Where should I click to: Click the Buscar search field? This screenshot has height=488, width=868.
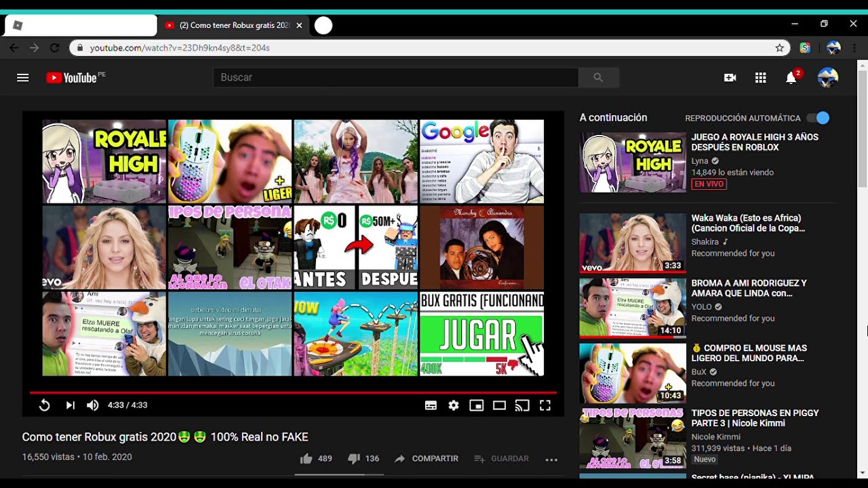coord(396,77)
